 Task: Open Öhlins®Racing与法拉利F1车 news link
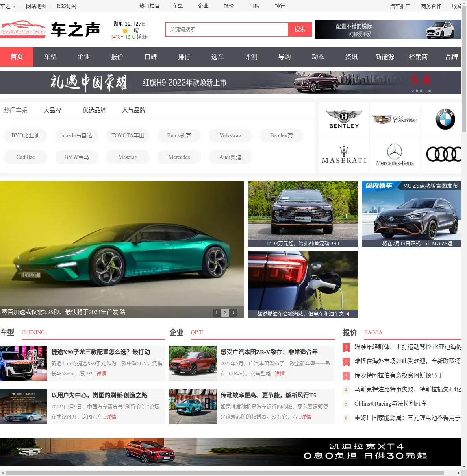click(391, 404)
